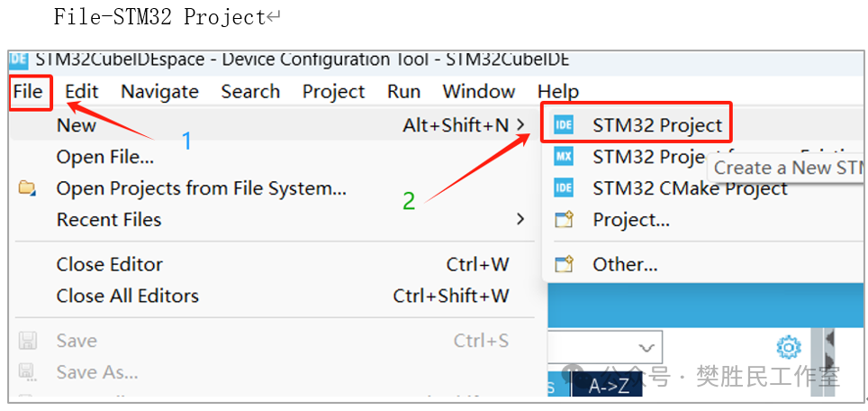This screenshot has height=411, width=868.
Task: Click the wizard icon beside Project...
Action: (564, 220)
